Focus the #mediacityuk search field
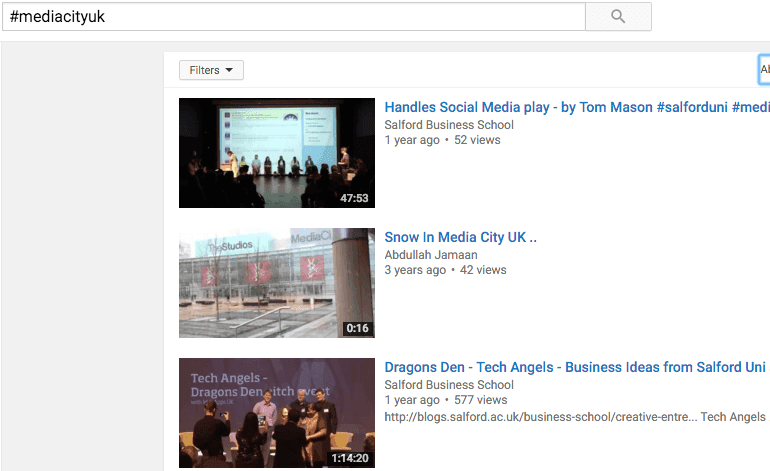Image resolution: width=770 pixels, height=471 pixels. coord(294,17)
